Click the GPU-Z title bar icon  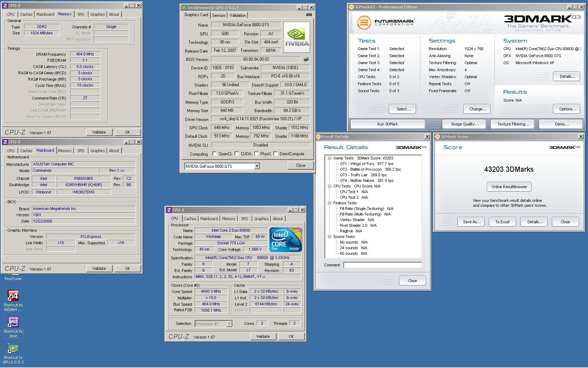(x=184, y=7)
